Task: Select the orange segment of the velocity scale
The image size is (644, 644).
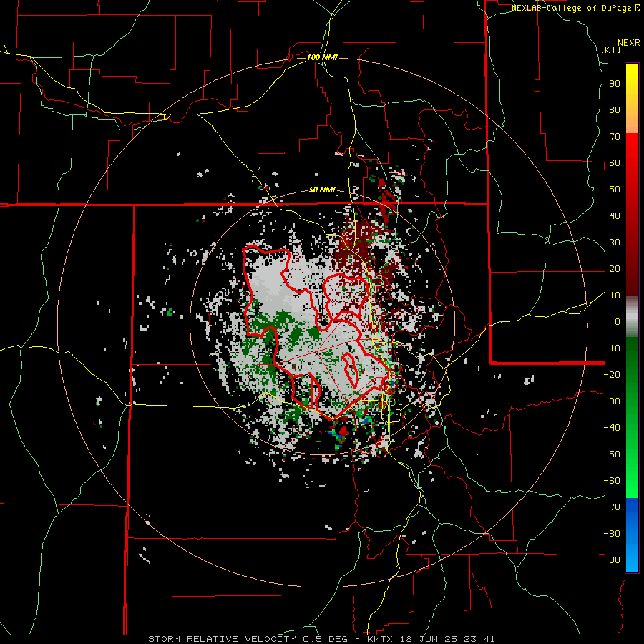Action: [632, 122]
